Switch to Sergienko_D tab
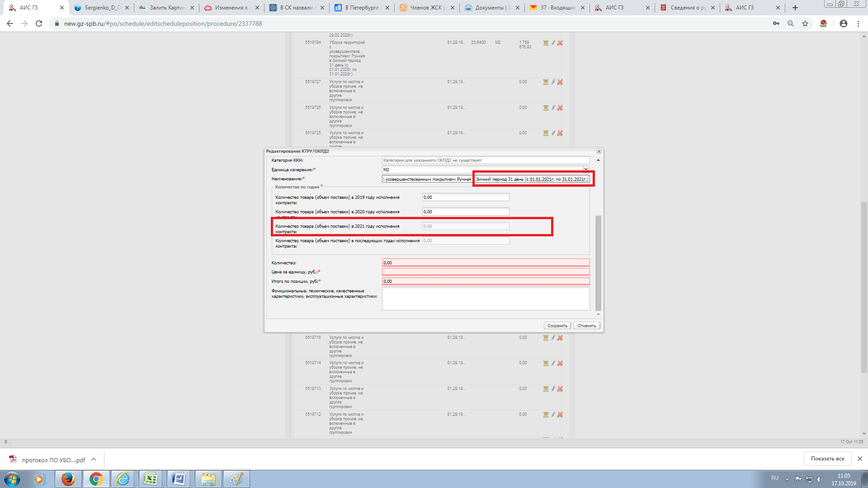868x488 pixels. click(x=102, y=8)
